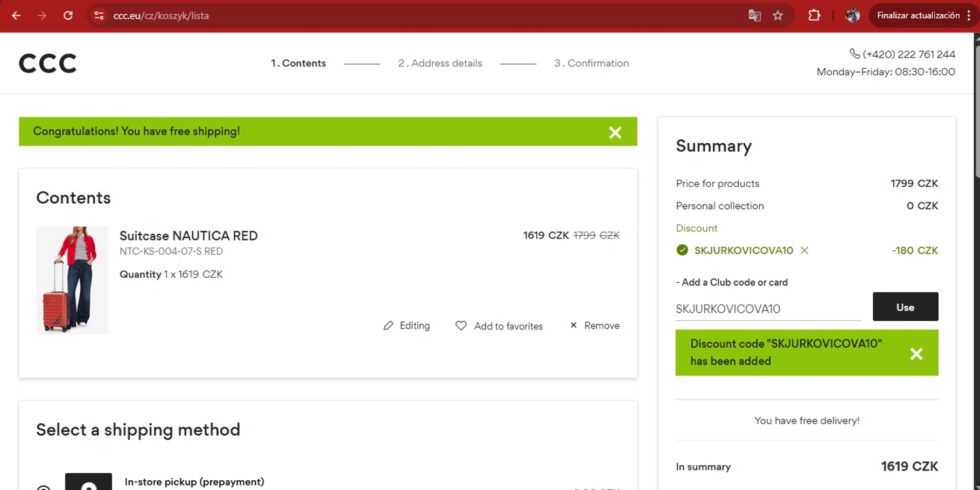Click the In-store pickup (prepayment) label
The height and width of the screenshot is (490, 980).
[x=195, y=482]
